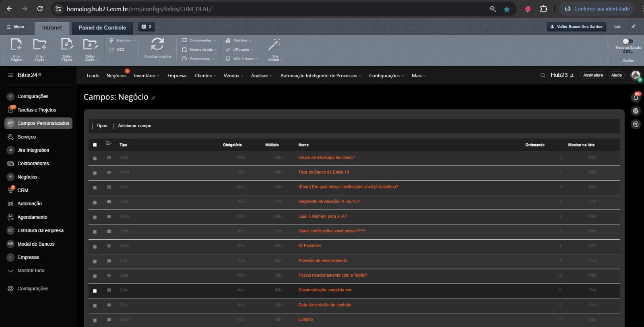
Task: Bookmark page with the star icon
Action: [x=507, y=9]
